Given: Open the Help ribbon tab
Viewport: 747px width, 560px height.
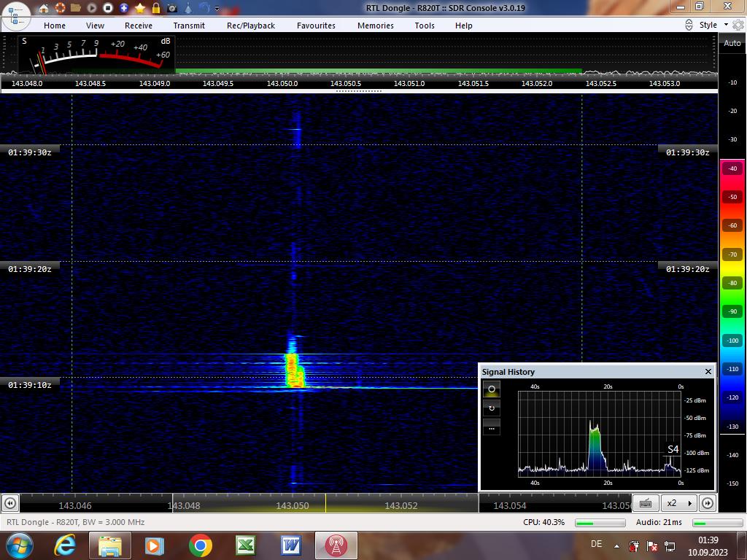Looking at the screenshot, I should (463, 26).
